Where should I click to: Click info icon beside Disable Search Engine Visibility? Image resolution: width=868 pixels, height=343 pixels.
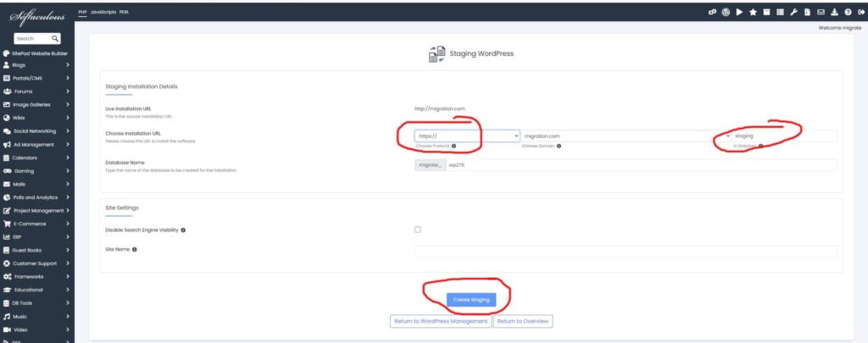point(183,230)
